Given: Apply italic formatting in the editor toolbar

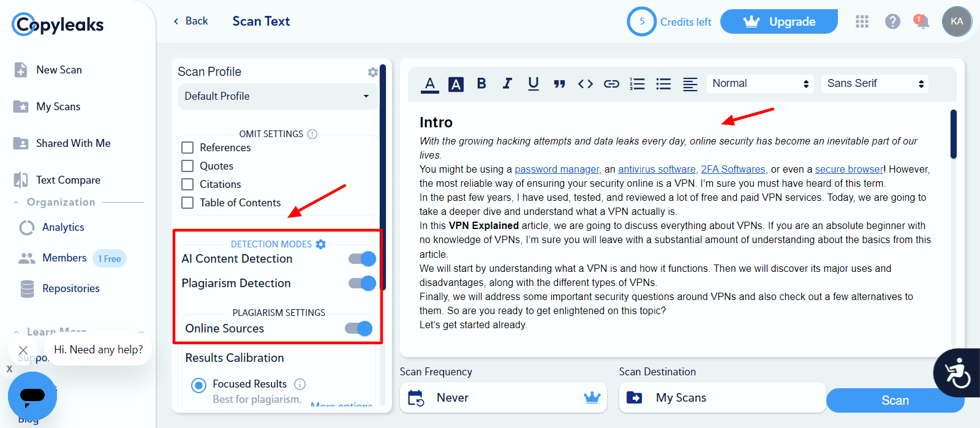Looking at the screenshot, I should [x=507, y=83].
